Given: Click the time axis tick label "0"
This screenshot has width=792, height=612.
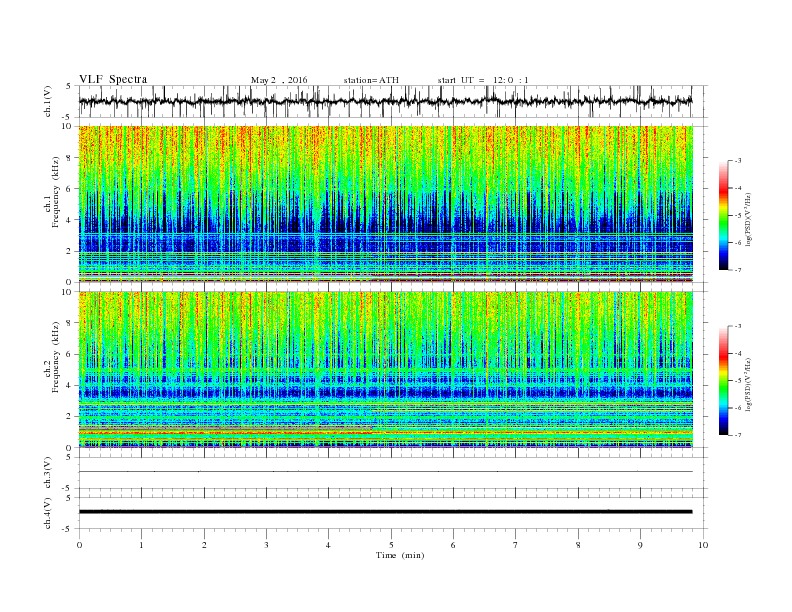Looking at the screenshot, I should point(79,545).
